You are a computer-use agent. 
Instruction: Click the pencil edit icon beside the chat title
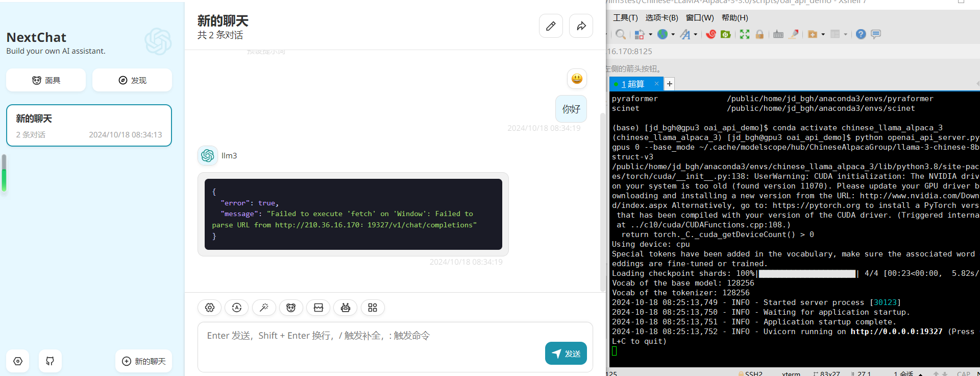551,26
